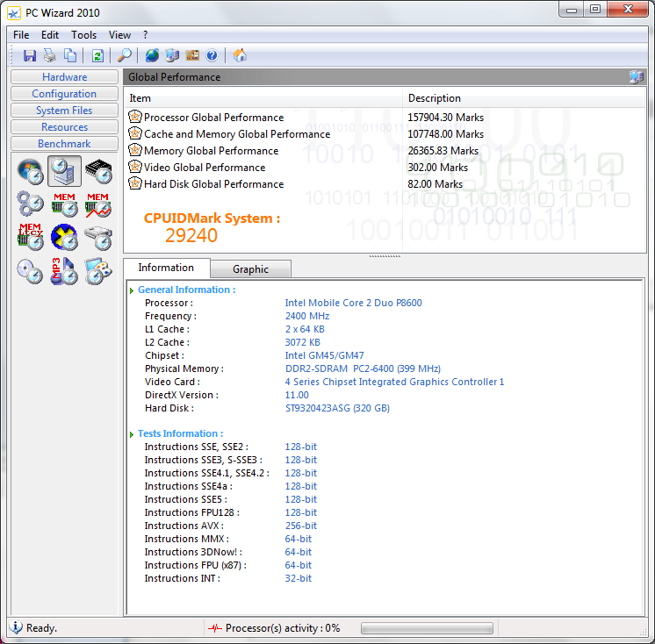
Task: Click the Save floppy disk toolbar icon
Action: tap(29, 55)
